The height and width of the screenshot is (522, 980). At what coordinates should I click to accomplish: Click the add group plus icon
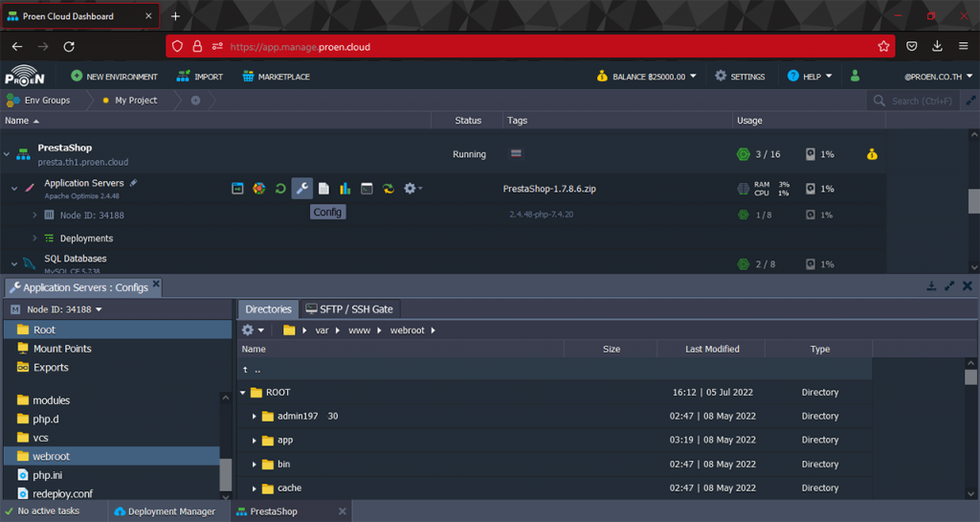pyautogui.click(x=195, y=100)
